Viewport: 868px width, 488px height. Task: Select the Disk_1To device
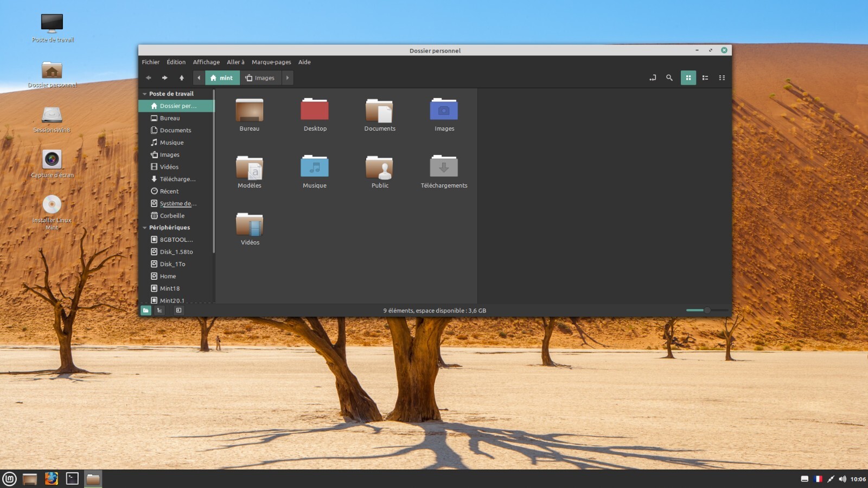pos(176,264)
